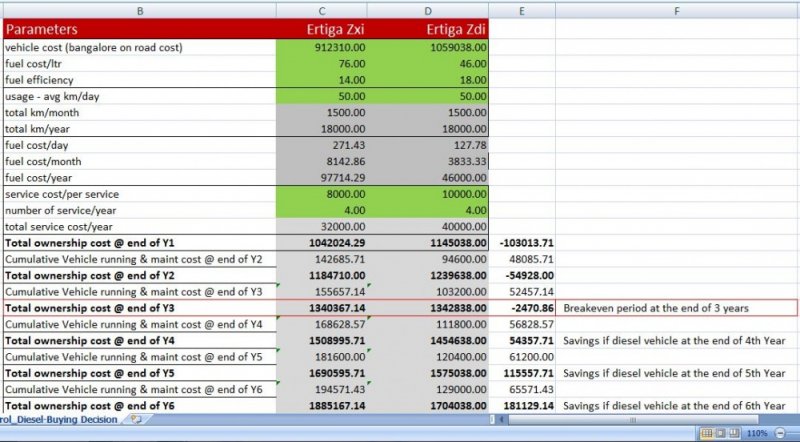Select the 912310.00 cell
Viewport: 800px width, 442px height.
pos(321,47)
